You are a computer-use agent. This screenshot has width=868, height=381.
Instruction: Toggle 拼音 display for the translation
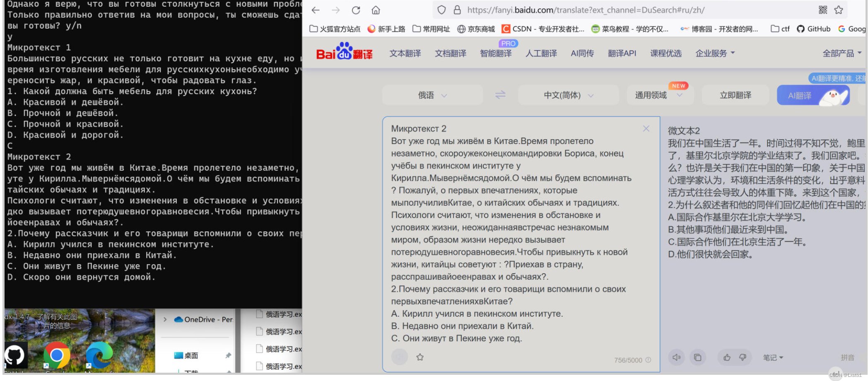[848, 357]
